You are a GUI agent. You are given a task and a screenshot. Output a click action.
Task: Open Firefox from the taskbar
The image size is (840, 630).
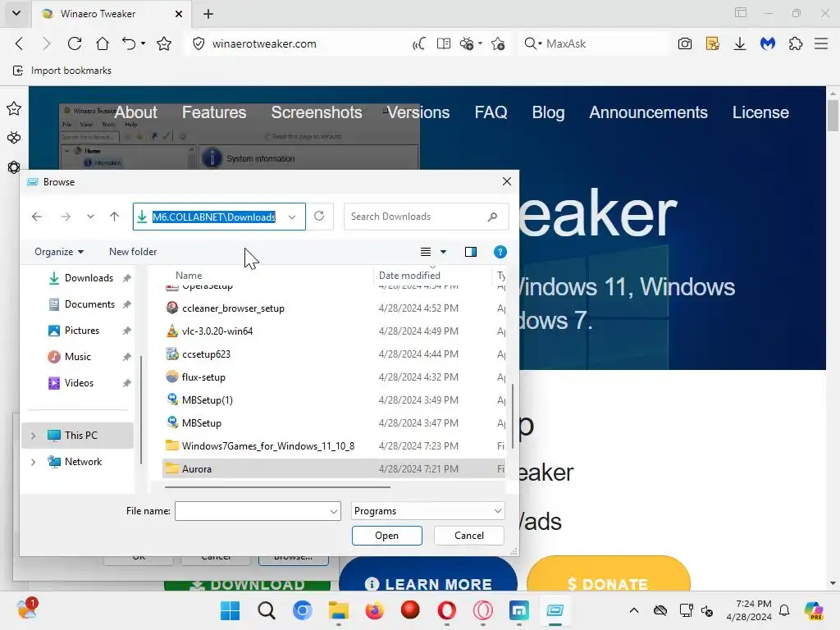click(374, 610)
